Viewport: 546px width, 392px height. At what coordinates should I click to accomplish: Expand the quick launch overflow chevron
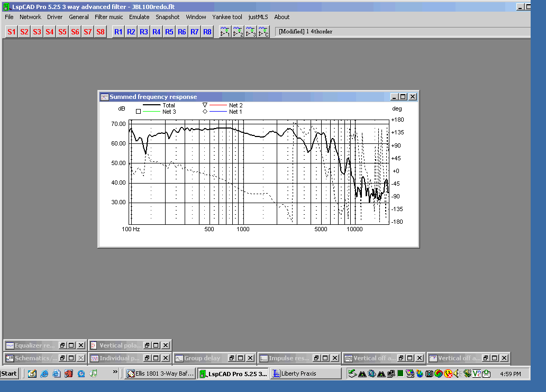pyautogui.click(x=115, y=373)
